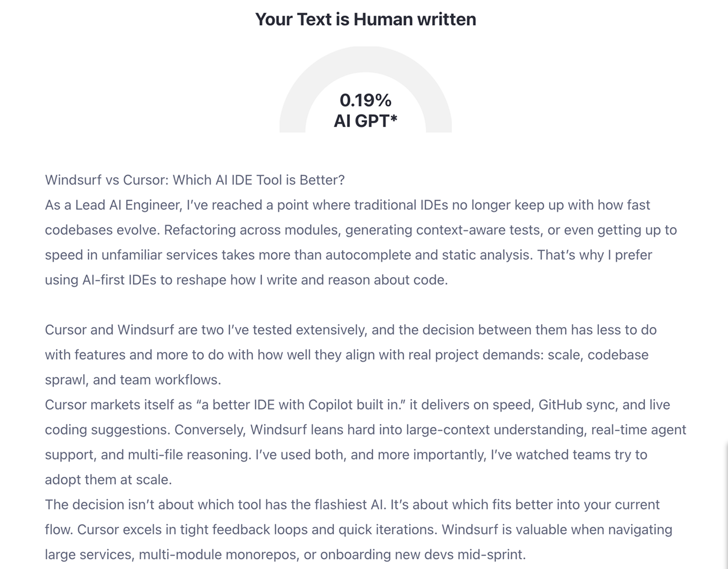Viewport: 728px width, 569px height.
Task: Click the line 'support, and multi-file reasoning'
Action: (346, 455)
